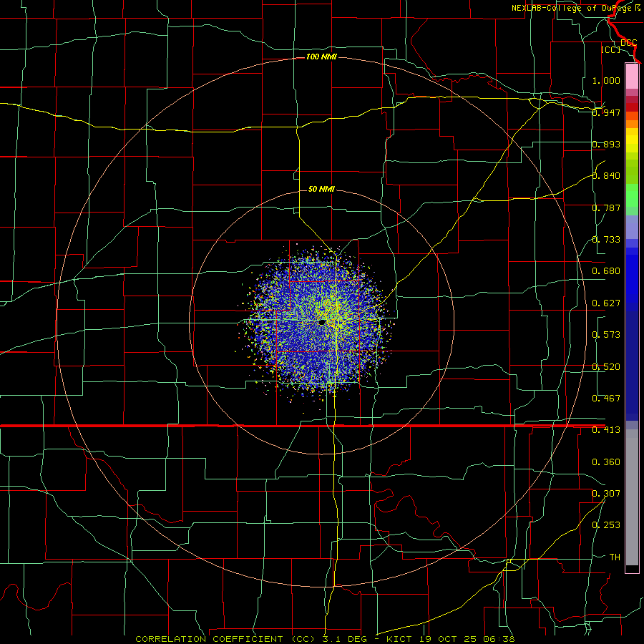Viewport: 644px width, 644px height.
Task: Select the 0.947 legend value
Action: [x=606, y=112]
